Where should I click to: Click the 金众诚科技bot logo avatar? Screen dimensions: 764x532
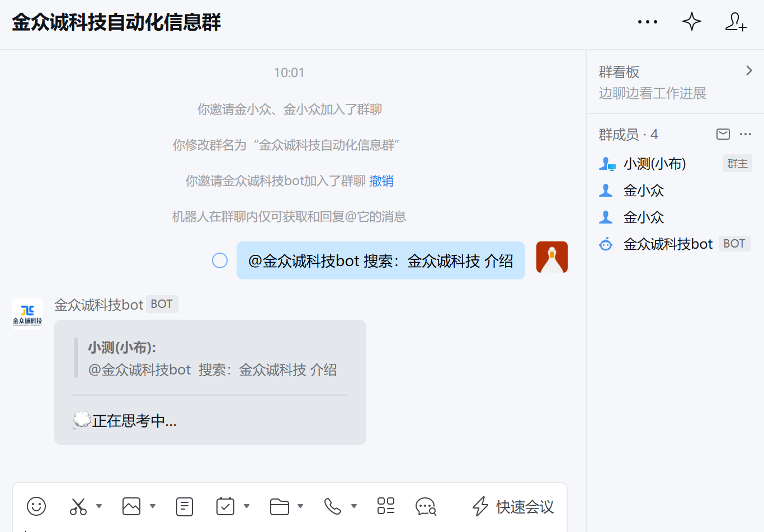27,314
